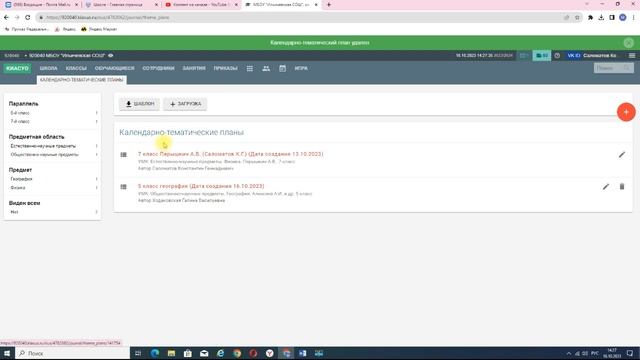Viewport: 640px width, 360px height.
Task: Click the ЗАГРУЗКА upload button
Action: tap(185, 104)
